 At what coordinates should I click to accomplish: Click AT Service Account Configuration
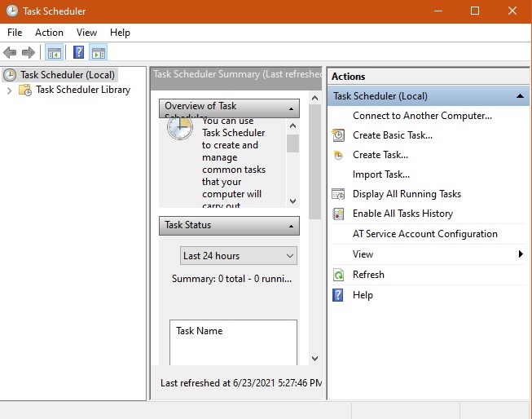pyautogui.click(x=425, y=234)
